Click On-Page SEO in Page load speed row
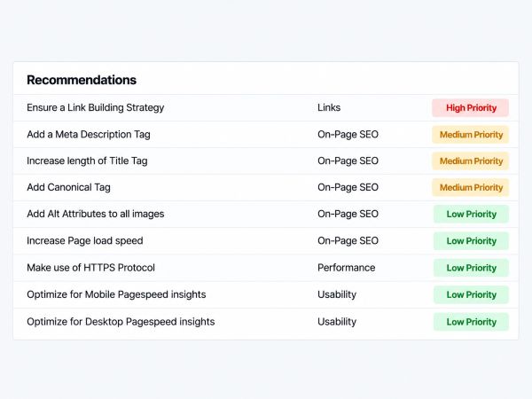 point(348,240)
